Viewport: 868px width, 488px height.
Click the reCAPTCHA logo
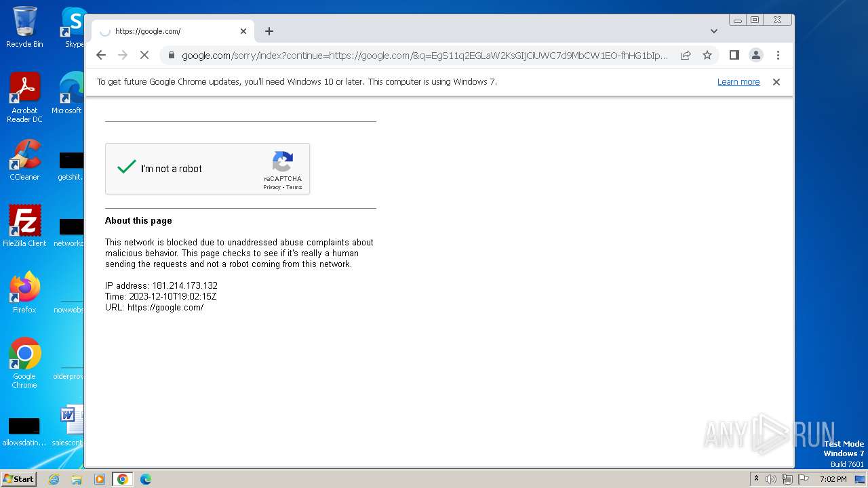pyautogui.click(x=283, y=162)
